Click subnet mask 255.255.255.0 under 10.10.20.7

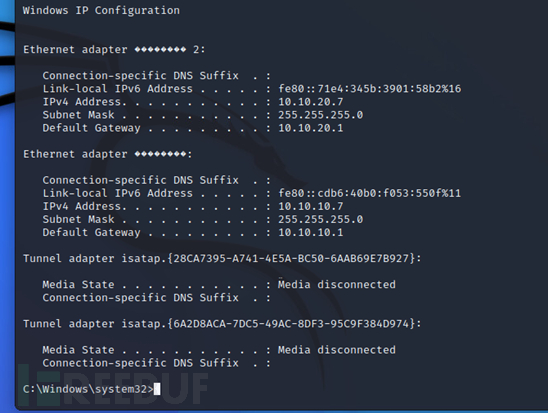pyautogui.click(x=320, y=115)
